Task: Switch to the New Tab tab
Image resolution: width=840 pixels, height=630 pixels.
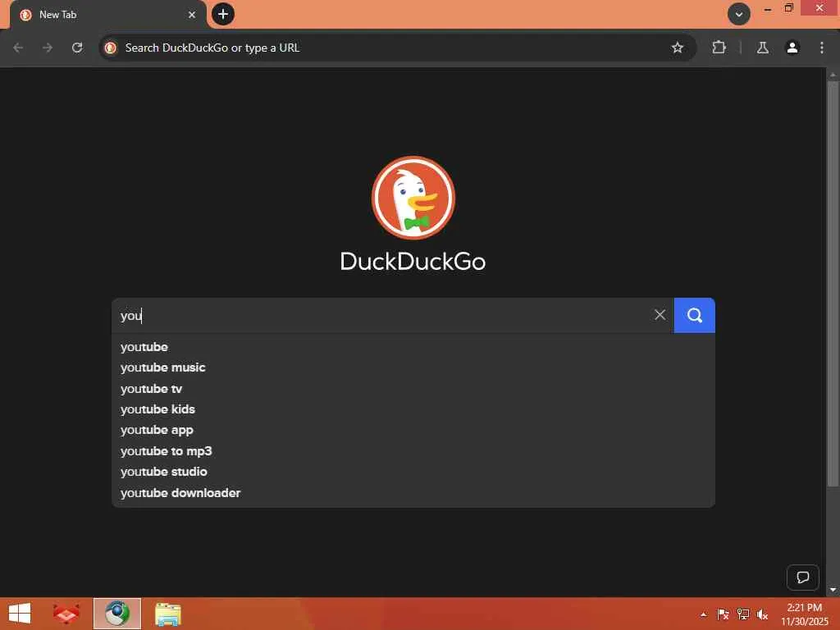Action: click(107, 15)
